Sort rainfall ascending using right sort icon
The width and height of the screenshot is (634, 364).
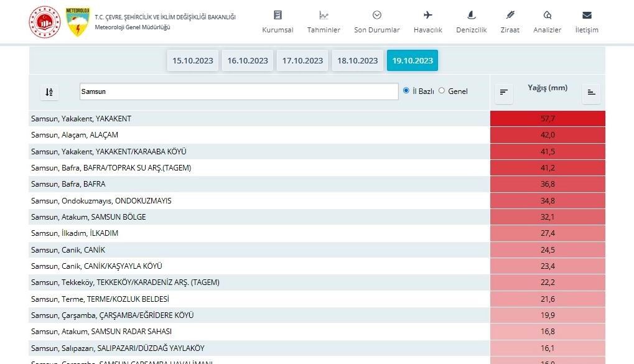[x=591, y=93]
